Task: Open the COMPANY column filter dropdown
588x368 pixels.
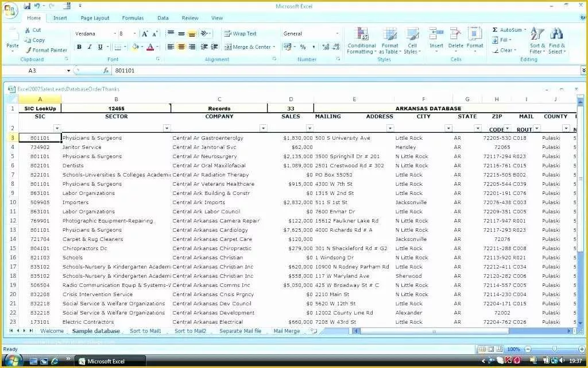Action: coord(263,128)
